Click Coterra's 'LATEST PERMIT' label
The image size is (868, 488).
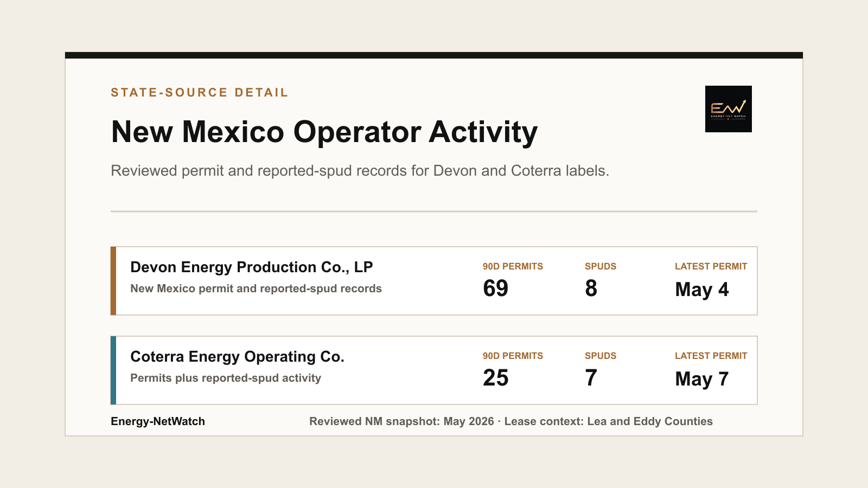[x=711, y=356]
